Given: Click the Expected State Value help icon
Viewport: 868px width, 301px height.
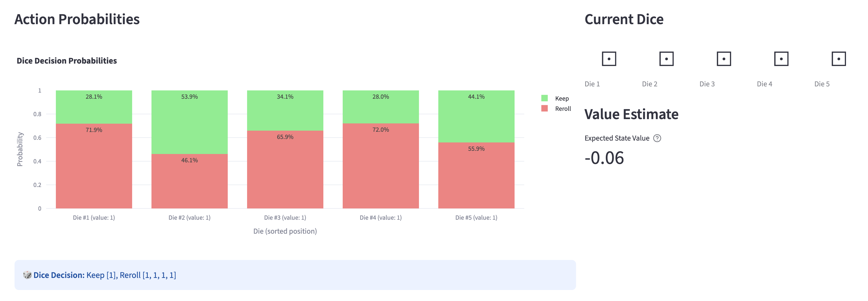Looking at the screenshot, I should [657, 138].
